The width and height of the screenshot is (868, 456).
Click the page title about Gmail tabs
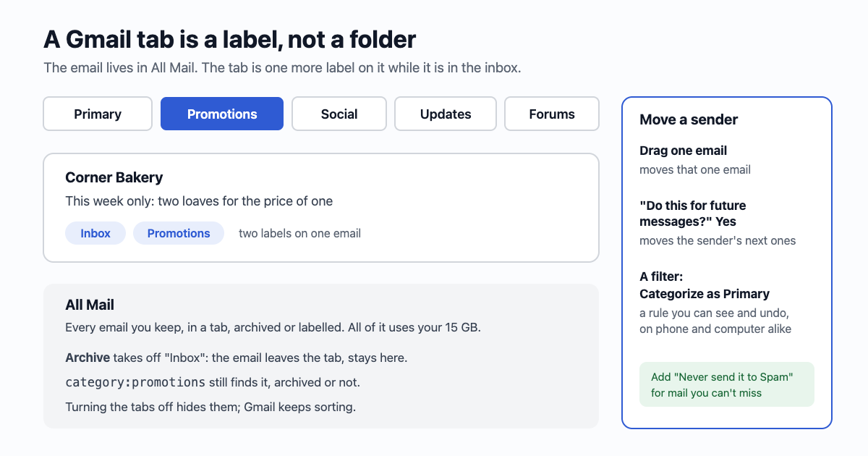(x=230, y=39)
